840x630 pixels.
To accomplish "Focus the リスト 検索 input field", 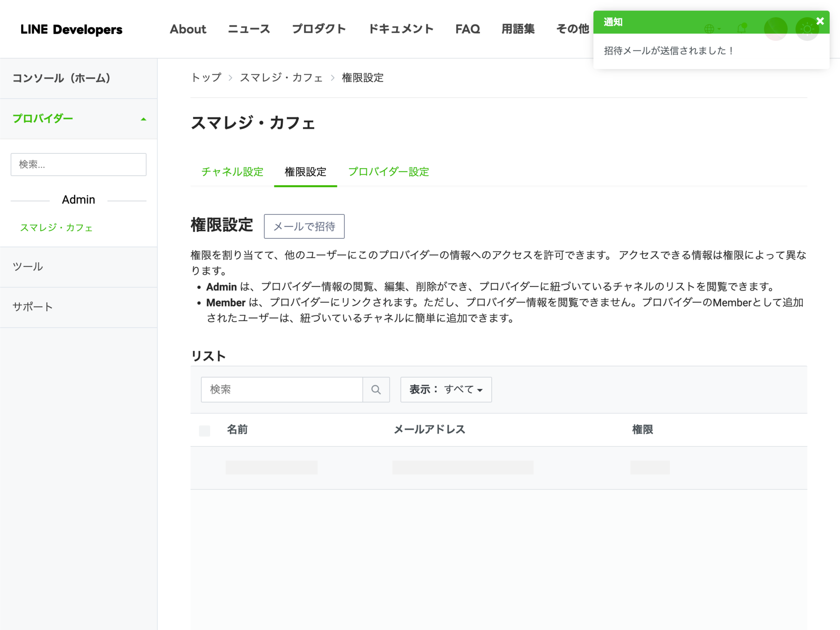I will (x=282, y=389).
